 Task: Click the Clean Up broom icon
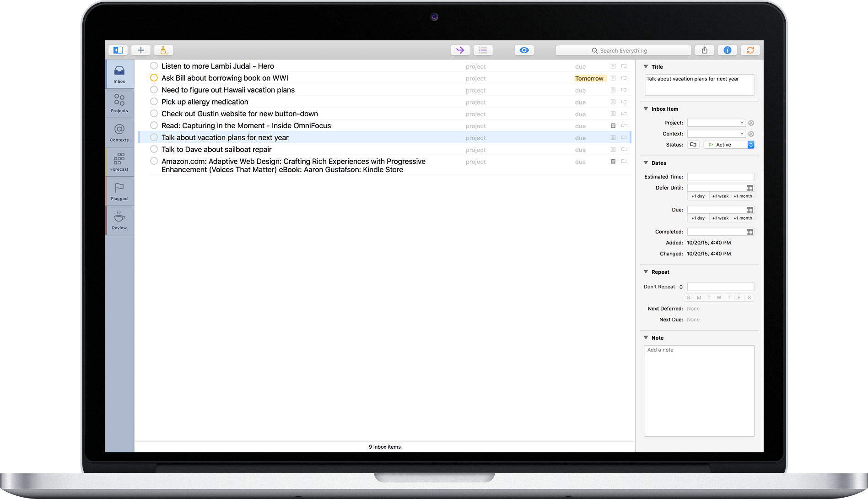click(164, 50)
